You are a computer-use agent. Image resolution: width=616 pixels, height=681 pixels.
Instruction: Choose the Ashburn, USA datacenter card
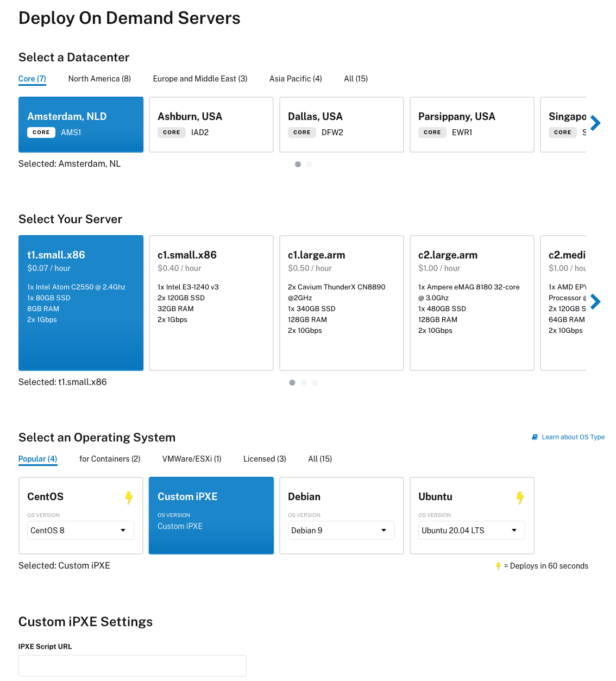(x=211, y=124)
